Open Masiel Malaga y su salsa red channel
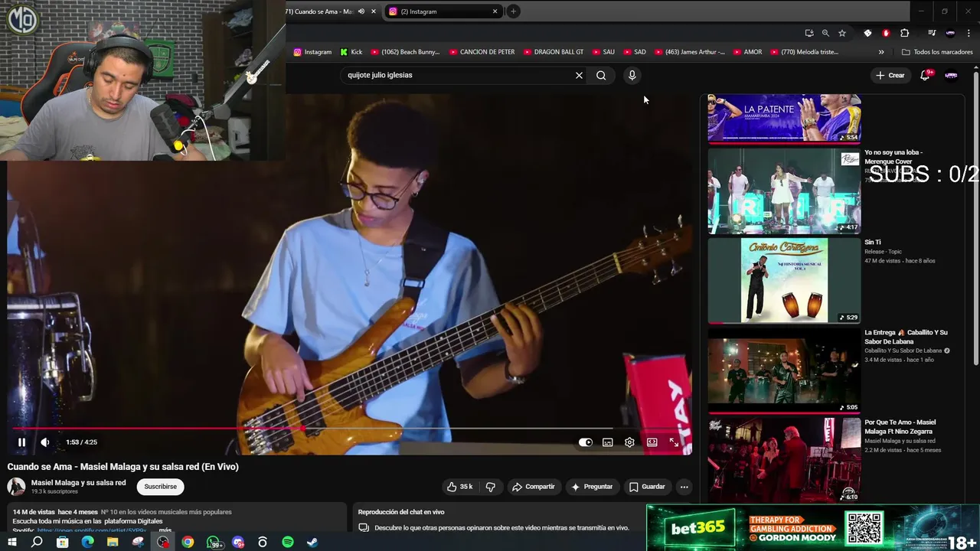Image resolution: width=980 pixels, height=551 pixels. [x=78, y=483]
